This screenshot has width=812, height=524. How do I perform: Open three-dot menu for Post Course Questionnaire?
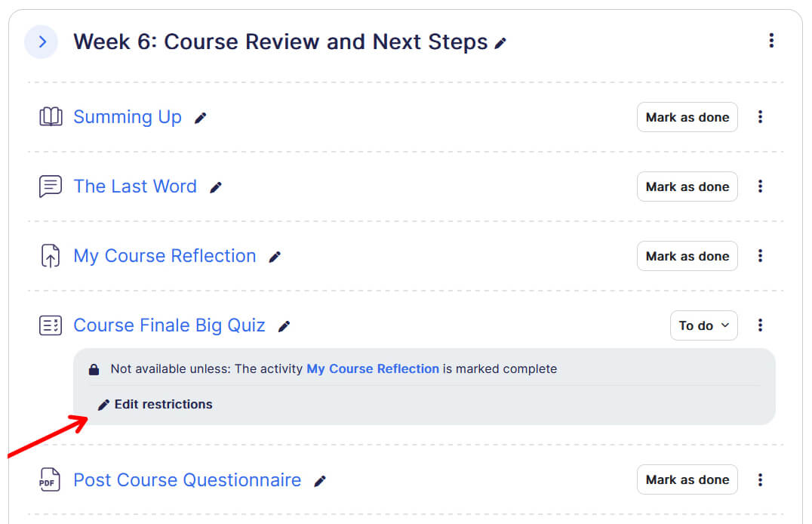click(x=760, y=479)
